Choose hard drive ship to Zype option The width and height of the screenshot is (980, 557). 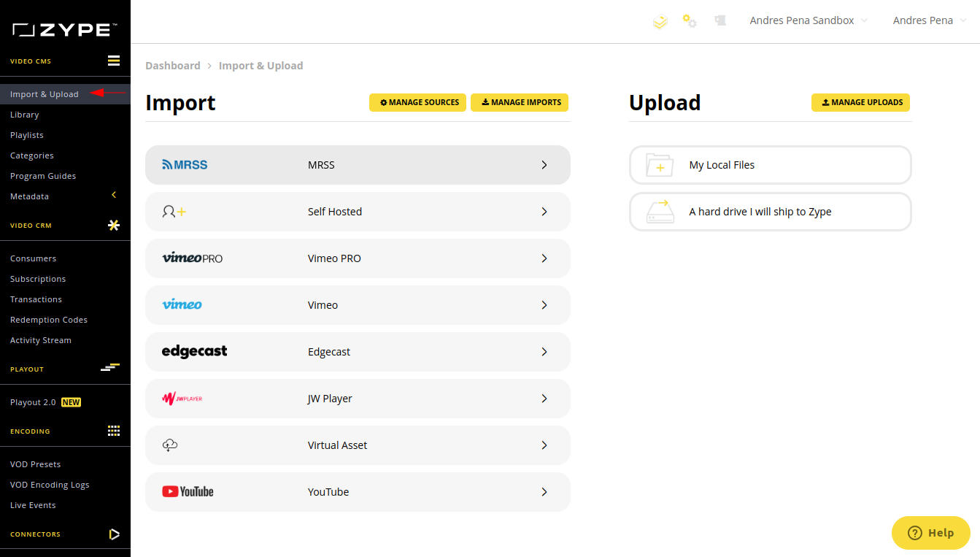click(x=771, y=212)
